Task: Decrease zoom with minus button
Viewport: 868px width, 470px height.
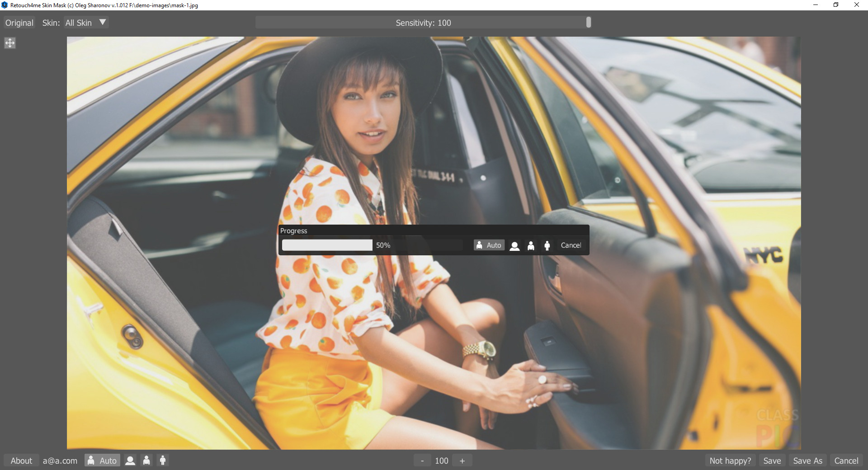Action: pos(422,461)
